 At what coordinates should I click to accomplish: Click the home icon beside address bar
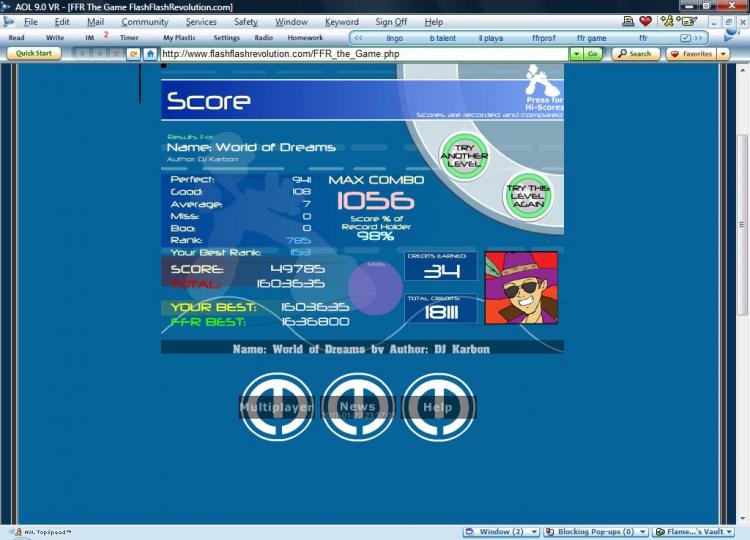[x=150, y=54]
